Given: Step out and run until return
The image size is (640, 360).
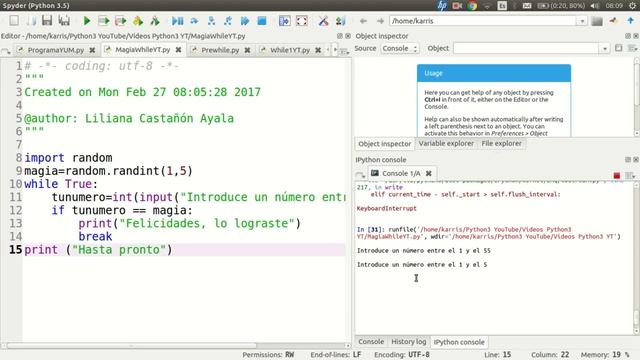Looking at the screenshot, I should tap(228, 20).
